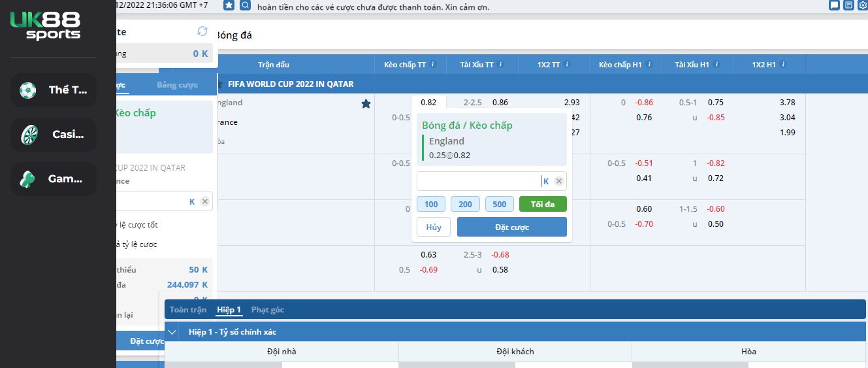The image size is (868, 368).
Task: Click the search magnifier icon in top bar
Action: tap(245, 5)
